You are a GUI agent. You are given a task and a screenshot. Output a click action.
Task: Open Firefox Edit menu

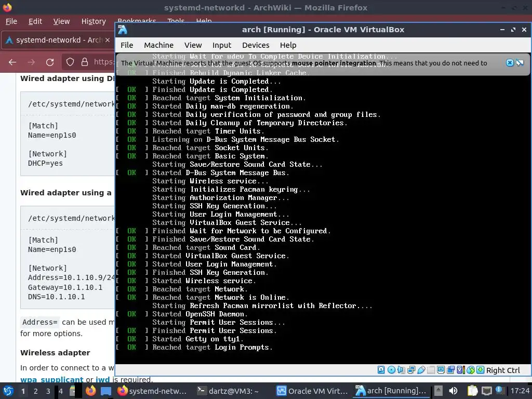pos(35,21)
